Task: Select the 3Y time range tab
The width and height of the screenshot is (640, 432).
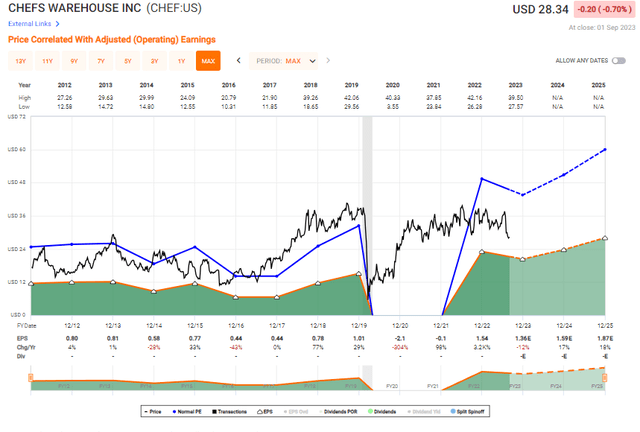Action: tap(154, 61)
